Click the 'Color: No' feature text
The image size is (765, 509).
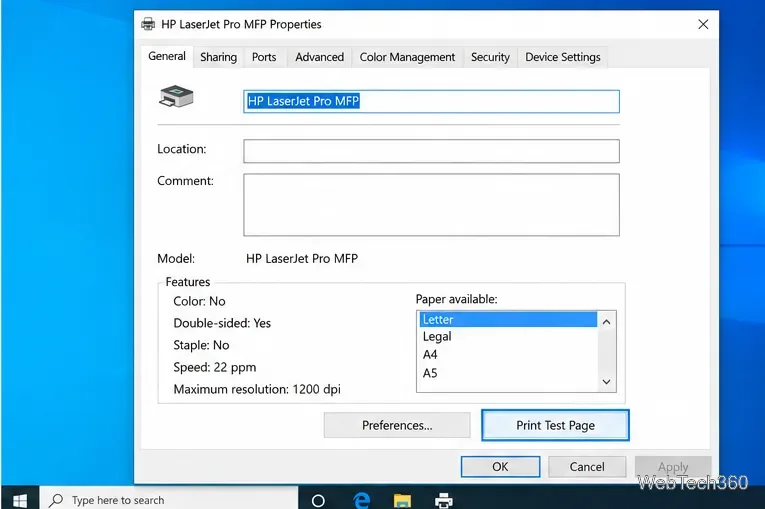[x=199, y=302]
